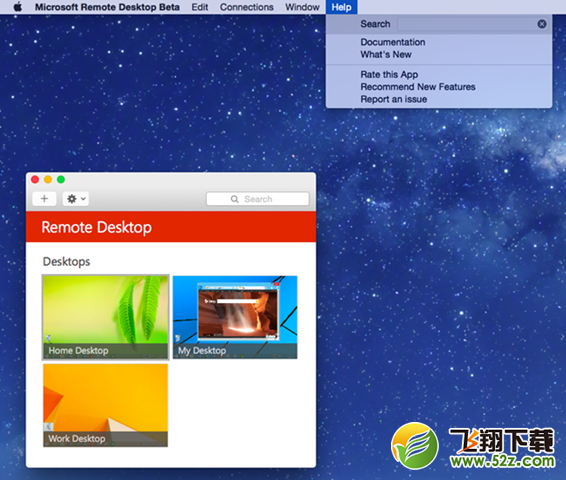This screenshot has width=566, height=480.
Task: Click the magnifier icon in search box
Action: click(x=235, y=199)
